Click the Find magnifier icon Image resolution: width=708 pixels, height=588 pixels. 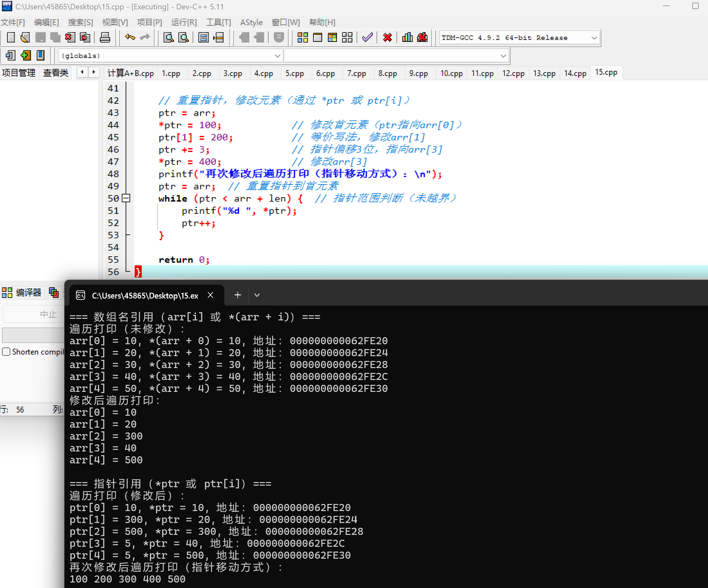pos(168,37)
